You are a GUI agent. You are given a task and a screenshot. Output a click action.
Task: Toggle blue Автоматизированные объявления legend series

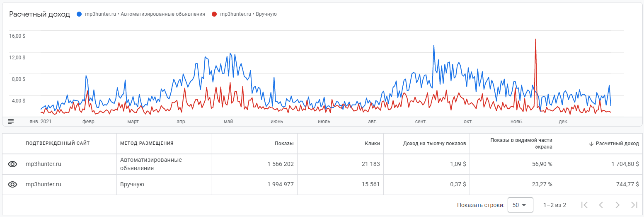(x=141, y=14)
